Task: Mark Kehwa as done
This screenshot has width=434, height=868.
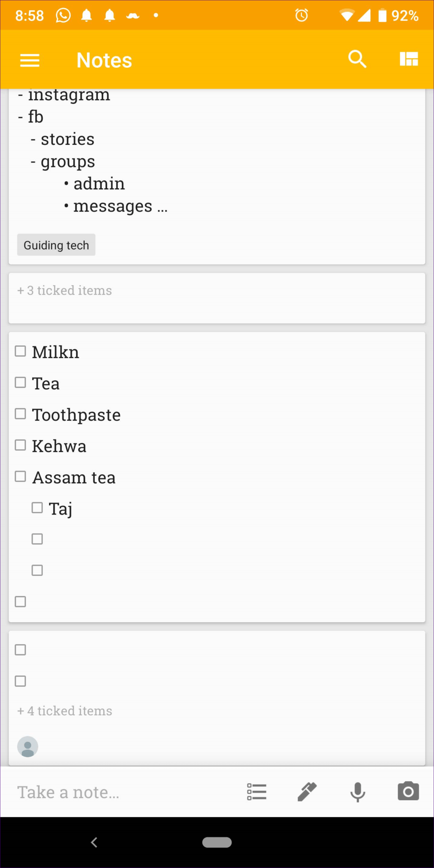Action: 20,445
